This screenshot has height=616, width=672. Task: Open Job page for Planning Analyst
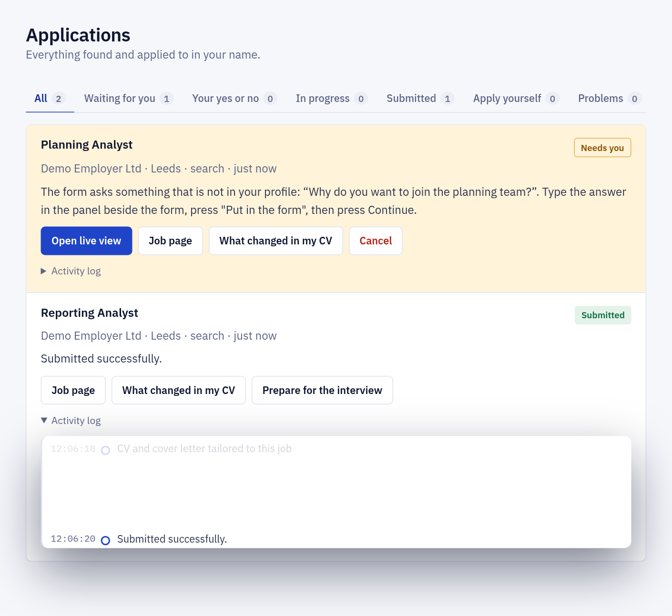click(170, 241)
